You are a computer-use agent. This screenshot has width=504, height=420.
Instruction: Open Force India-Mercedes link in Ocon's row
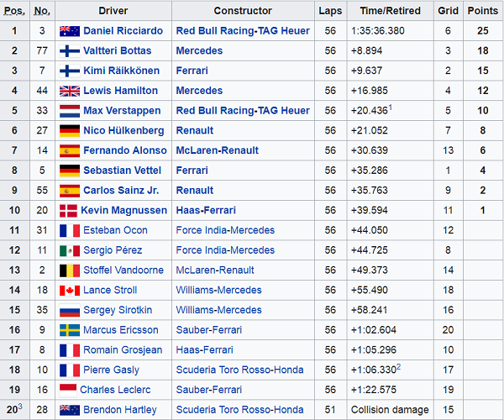click(225, 230)
